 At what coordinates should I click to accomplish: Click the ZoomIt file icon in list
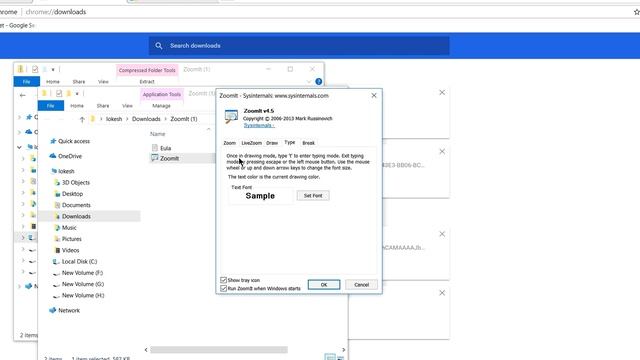(155, 158)
